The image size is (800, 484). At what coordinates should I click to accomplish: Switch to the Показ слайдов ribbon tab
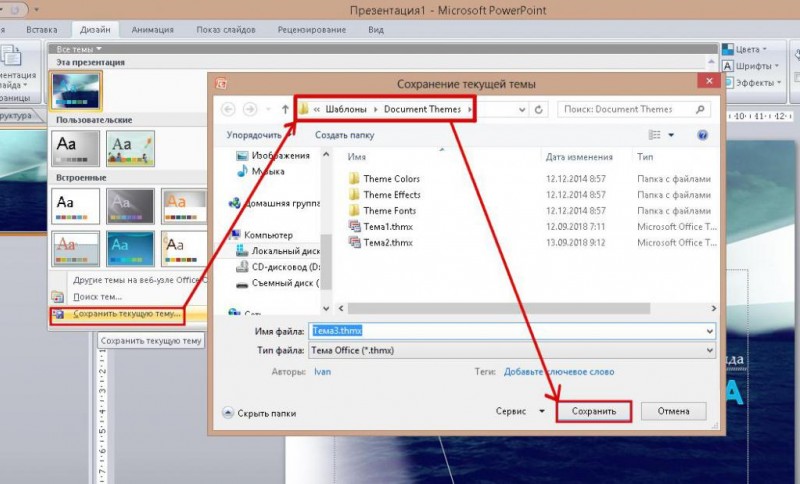226,30
